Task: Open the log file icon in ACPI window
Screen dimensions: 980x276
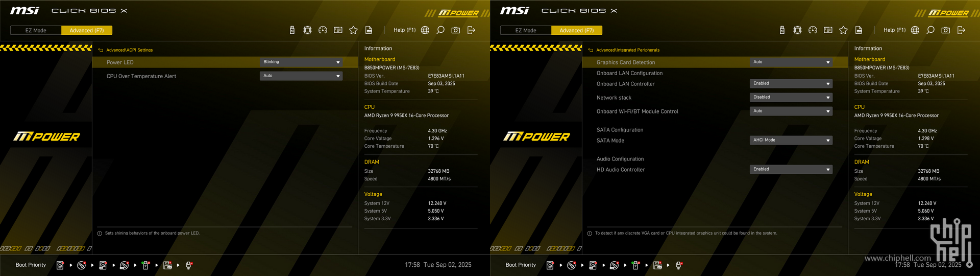Action: pyautogui.click(x=369, y=30)
